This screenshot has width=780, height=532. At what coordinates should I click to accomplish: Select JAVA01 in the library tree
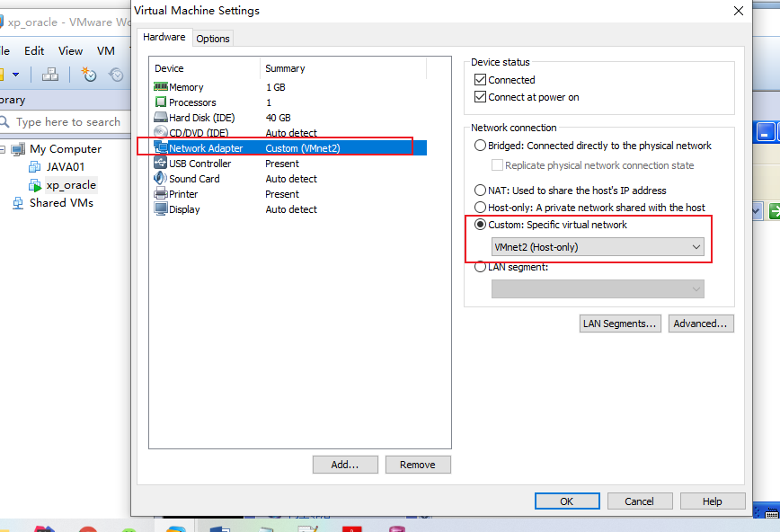tap(66, 167)
